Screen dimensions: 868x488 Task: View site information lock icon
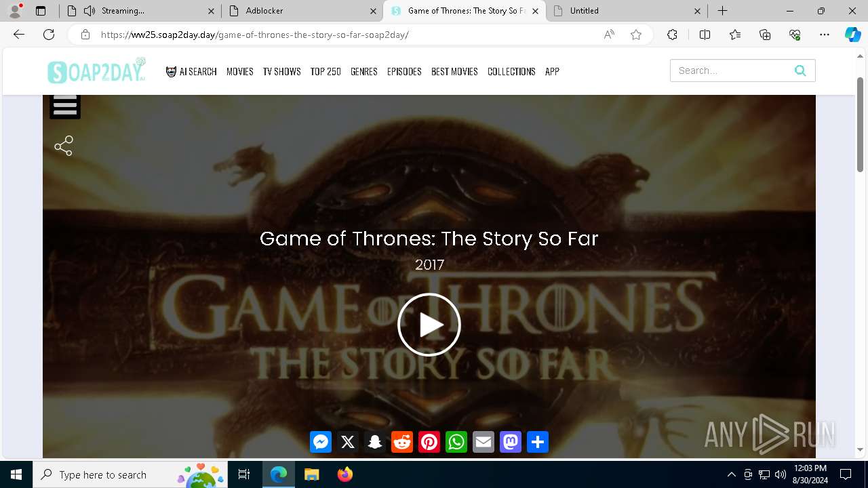85,35
